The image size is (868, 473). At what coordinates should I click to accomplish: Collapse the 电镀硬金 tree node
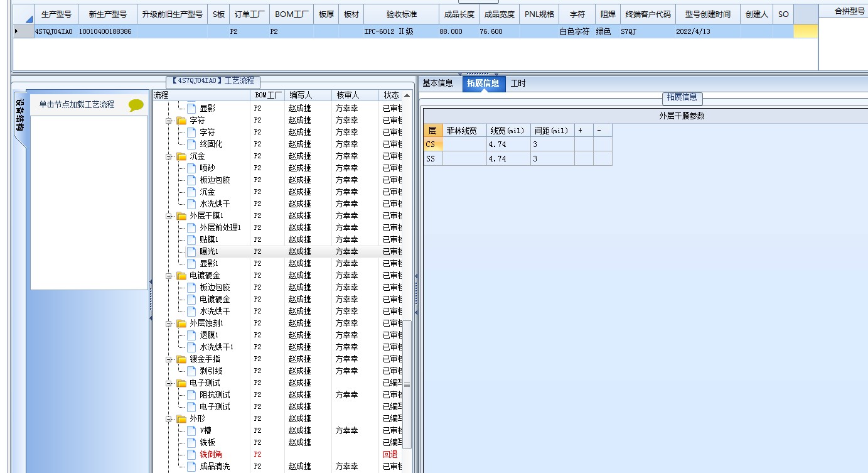[169, 276]
